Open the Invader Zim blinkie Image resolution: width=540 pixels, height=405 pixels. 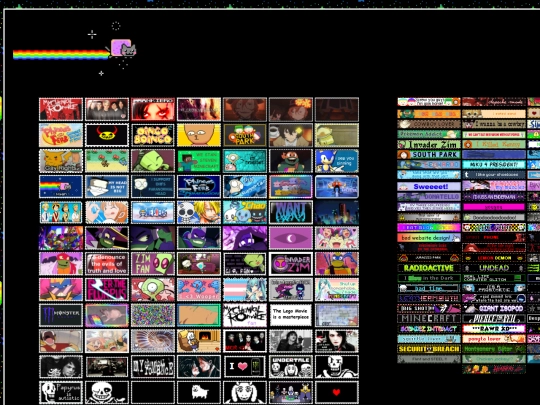pos(429,144)
